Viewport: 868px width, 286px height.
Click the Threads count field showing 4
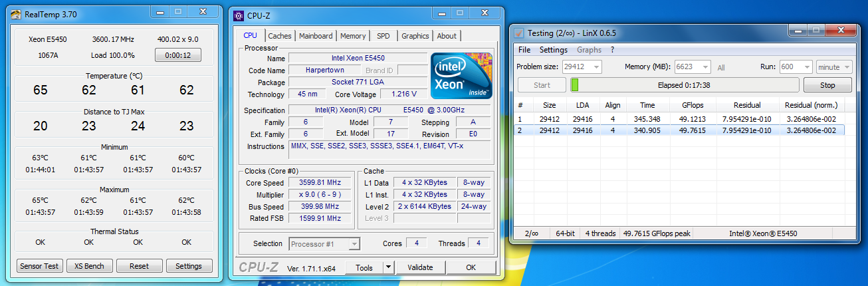coord(478,243)
